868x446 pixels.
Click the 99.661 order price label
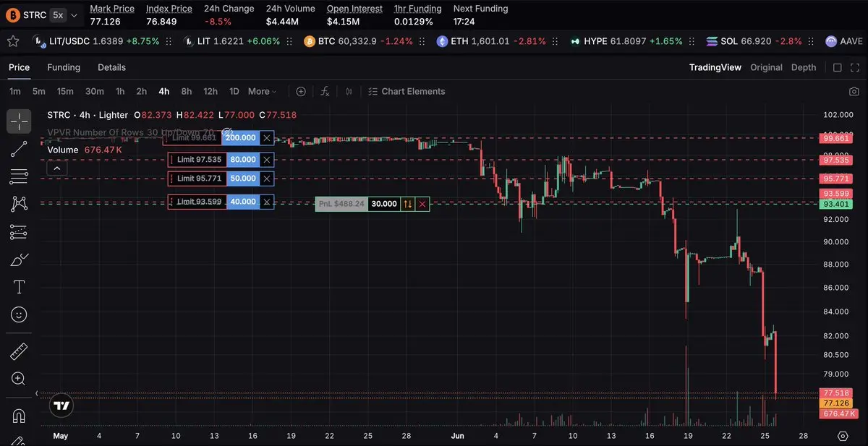coord(835,138)
